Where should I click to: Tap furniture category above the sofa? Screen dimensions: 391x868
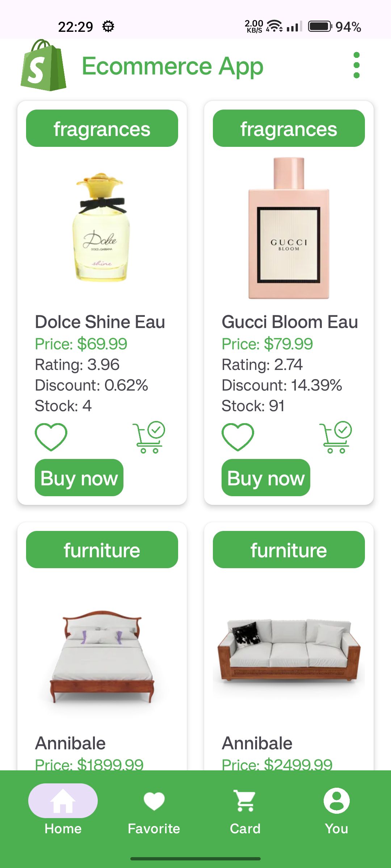(x=289, y=550)
